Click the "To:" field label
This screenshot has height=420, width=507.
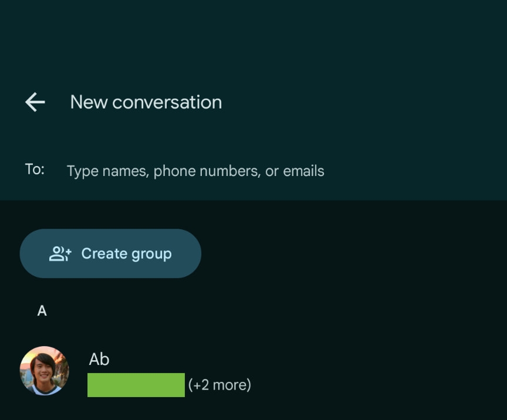(35, 170)
